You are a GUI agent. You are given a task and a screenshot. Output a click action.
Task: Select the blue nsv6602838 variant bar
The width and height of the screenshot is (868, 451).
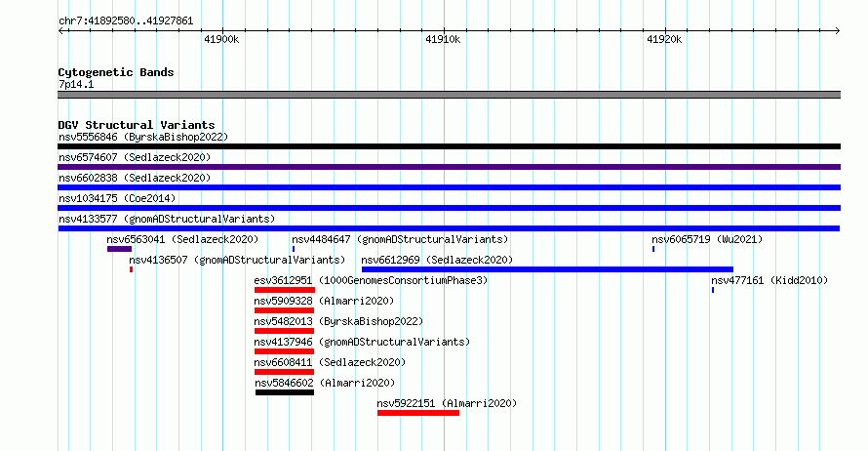(449, 187)
